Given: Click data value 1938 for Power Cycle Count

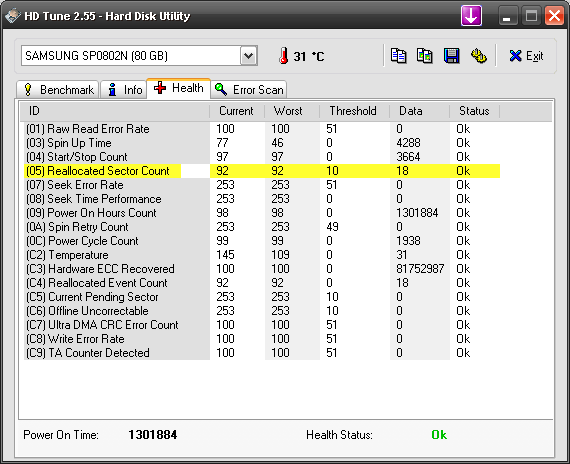Looking at the screenshot, I should pos(408,241).
